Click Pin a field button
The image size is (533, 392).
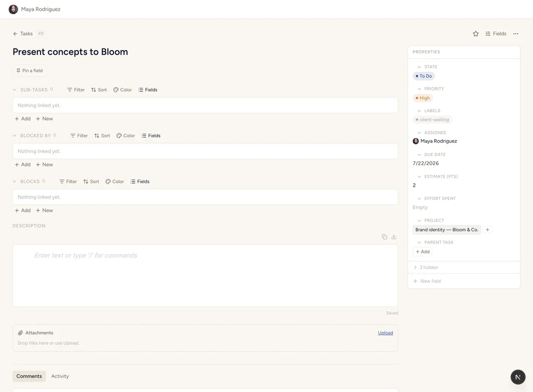pos(30,70)
